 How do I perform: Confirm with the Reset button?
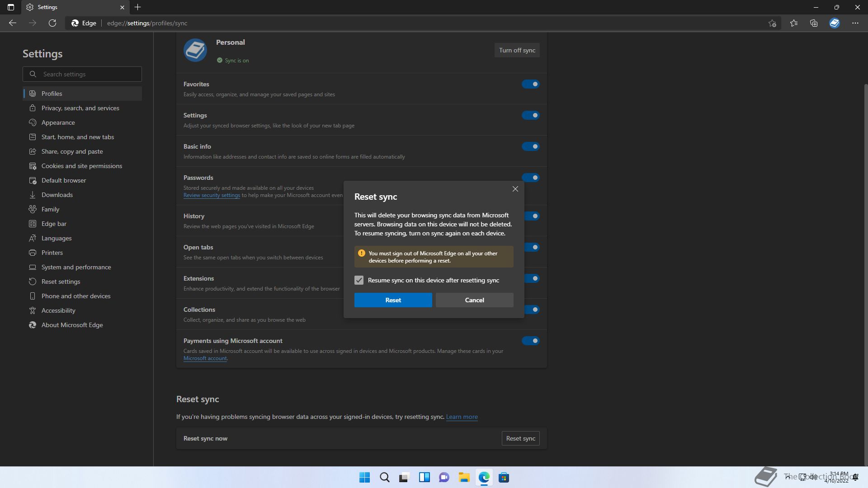click(393, 300)
